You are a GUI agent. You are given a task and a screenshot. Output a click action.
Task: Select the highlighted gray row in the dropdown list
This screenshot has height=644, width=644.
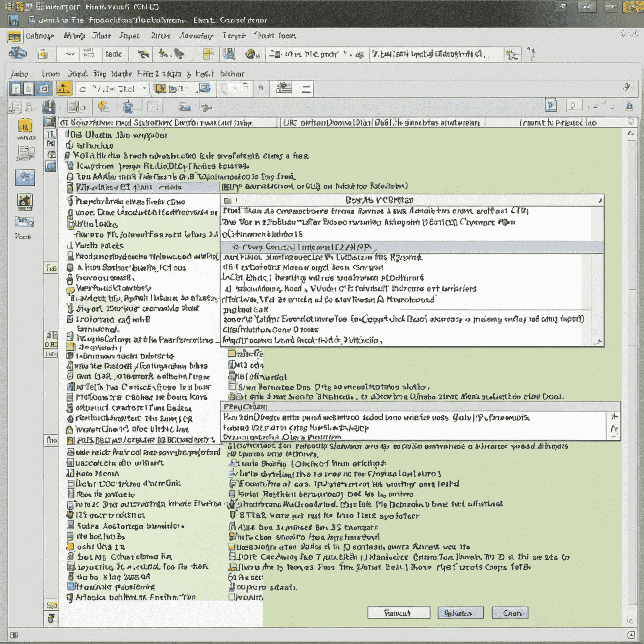412,247
